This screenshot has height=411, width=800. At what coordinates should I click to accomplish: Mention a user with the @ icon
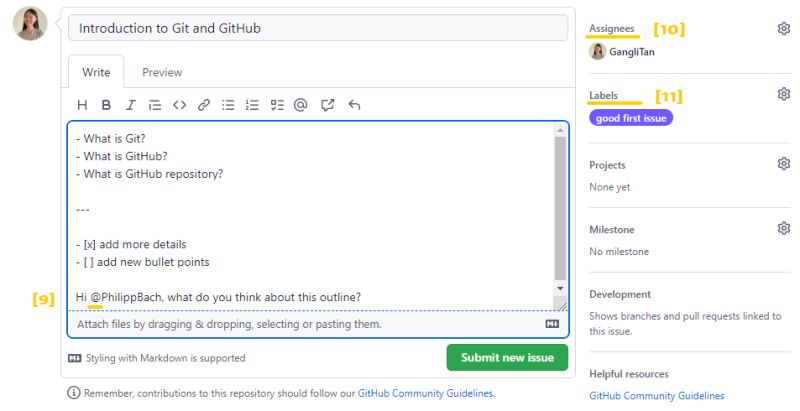pyautogui.click(x=301, y=105)
